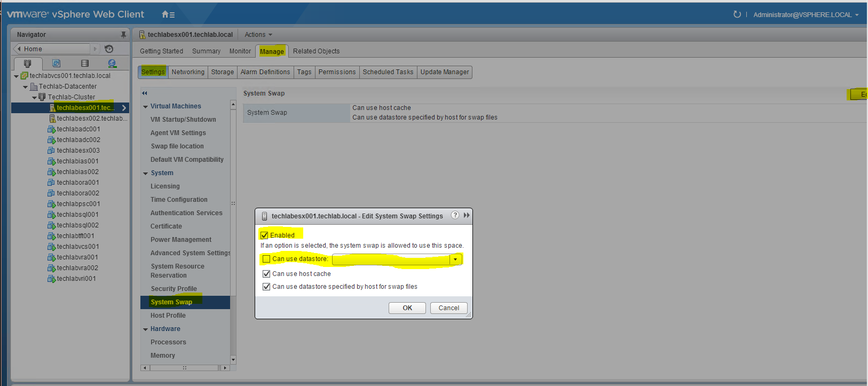The height and width of the screenshot is (386, 868).
Task: Switch to Hosts and Clusters view icon
Action: point(28,64)
